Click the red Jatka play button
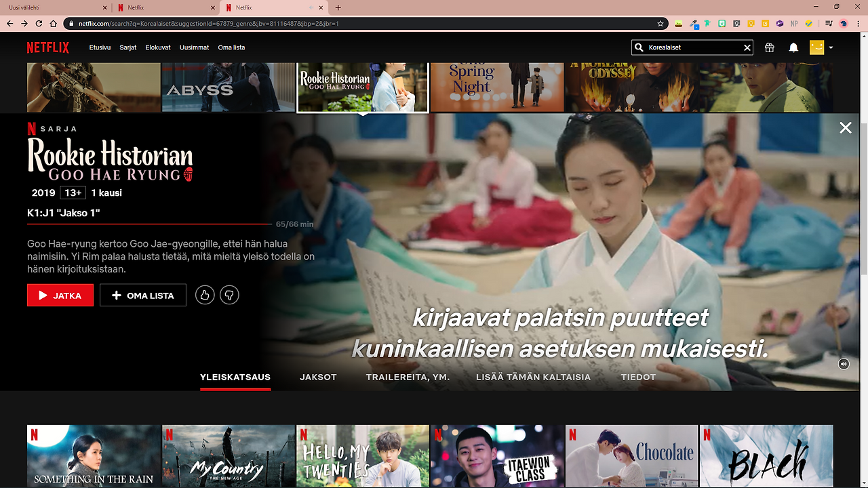Image resolution: width=868 pixels, height=488 pixels. pos(60,296)
